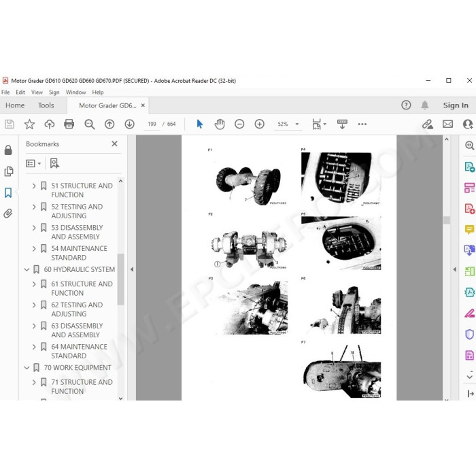
Task: Open the Window menu
Action: click(76, 92)
